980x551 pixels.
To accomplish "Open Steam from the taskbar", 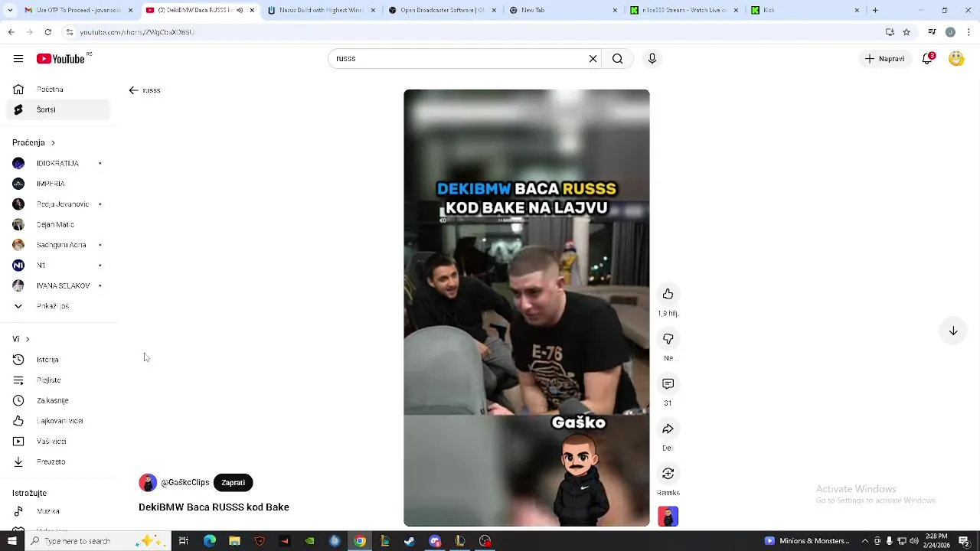I will (x=410, y=541).
